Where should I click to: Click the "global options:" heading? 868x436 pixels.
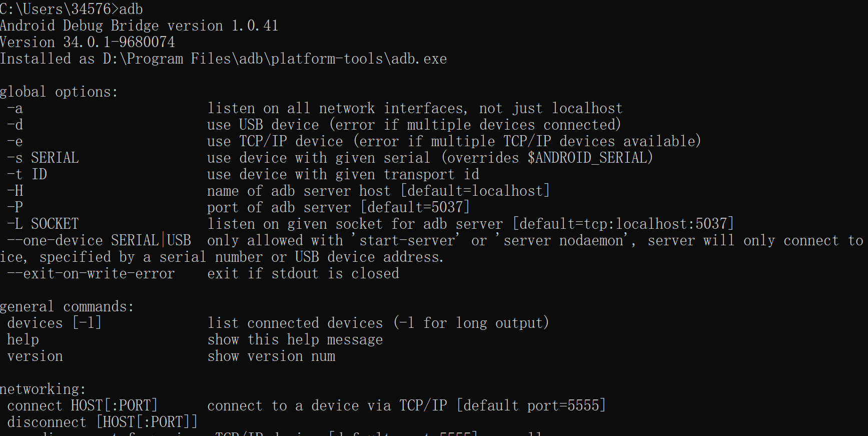tap(59, 92)
